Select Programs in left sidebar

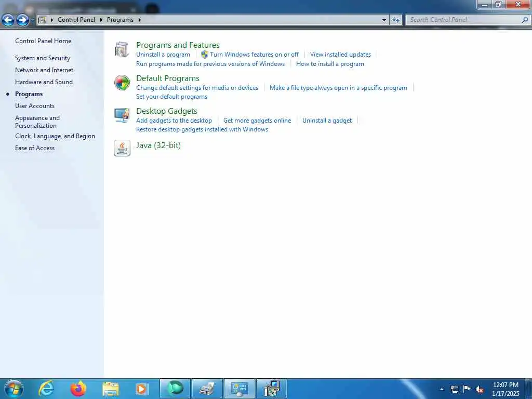(x=29, y=94)
